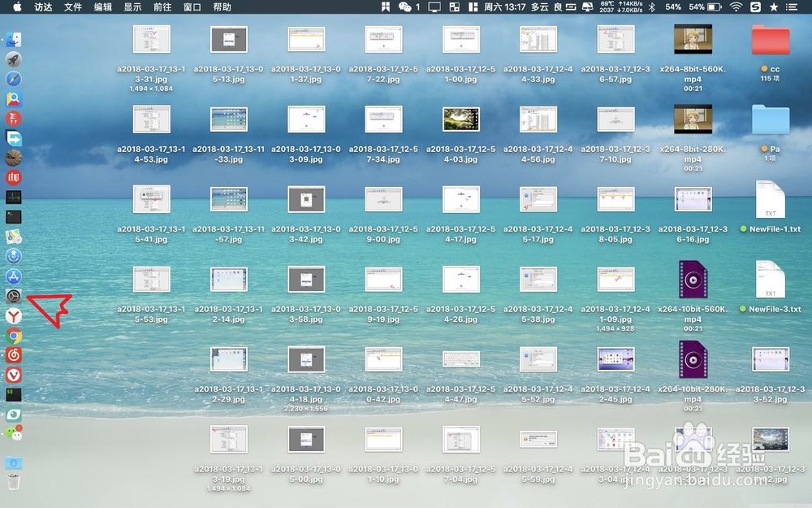The height and width of the screenshot is (508, 812).
Task: Launch Google Chrome from the Dock
Action: coord(14,336)
